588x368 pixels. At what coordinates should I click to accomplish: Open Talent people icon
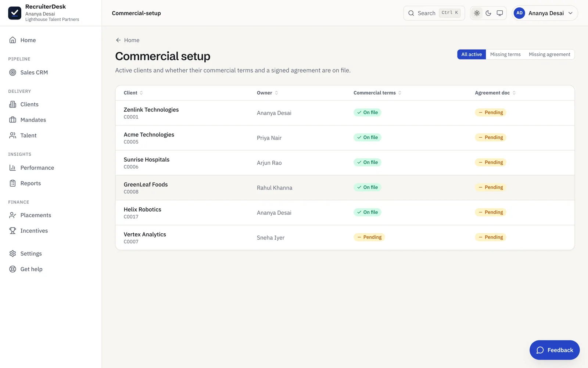pyautogui.click(x=12, y=135)
